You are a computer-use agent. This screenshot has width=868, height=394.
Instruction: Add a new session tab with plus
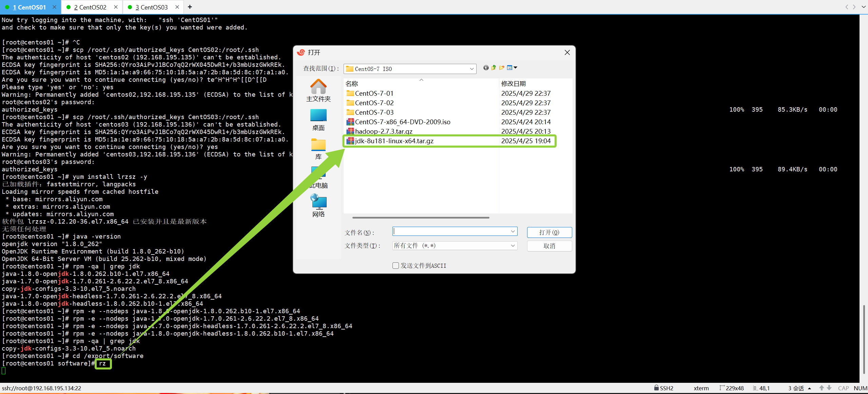pos(190,7)
